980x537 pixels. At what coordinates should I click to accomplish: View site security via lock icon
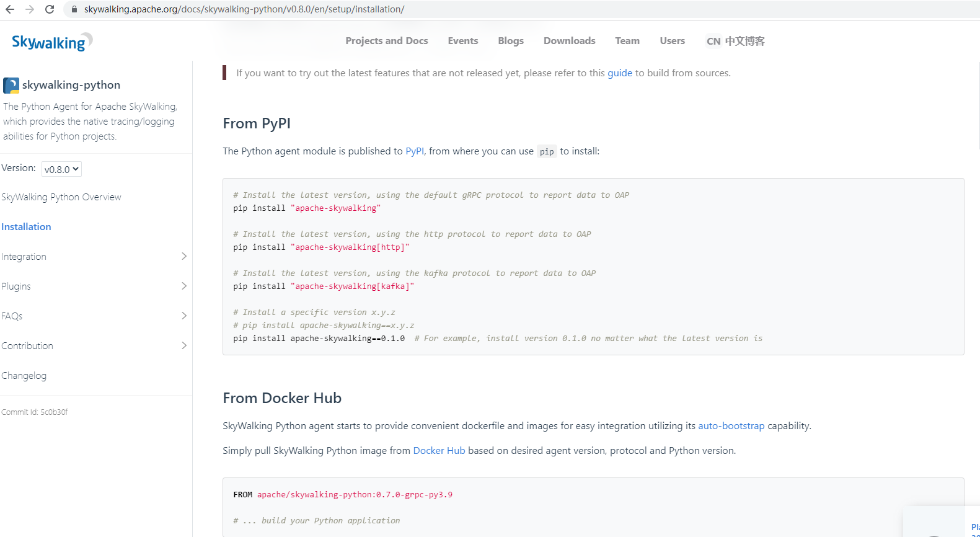[74, 9]
